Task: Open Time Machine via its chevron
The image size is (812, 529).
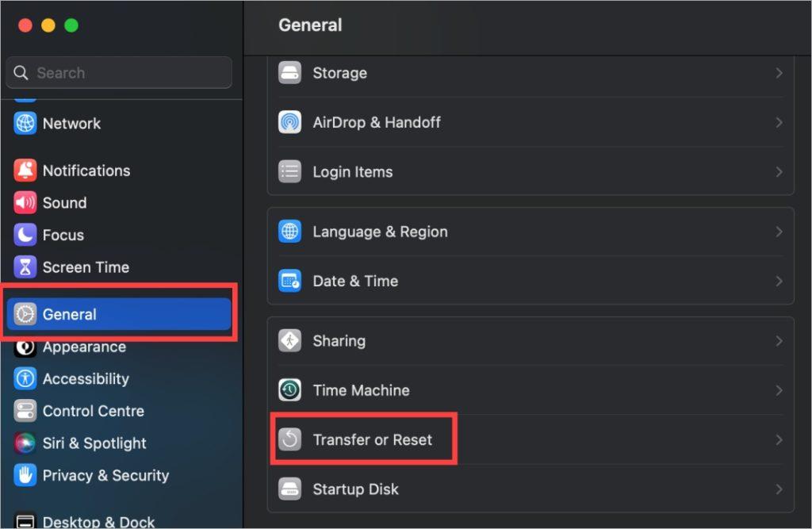Action: (x=779, y=390)
